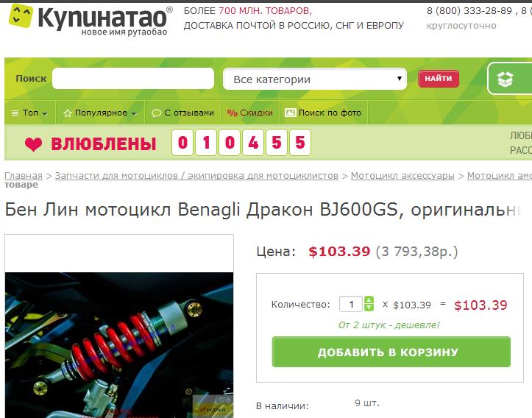Follow the Главная breadcrumb link
Viewport: 532px width, 418px height.
tap(24, 176)
